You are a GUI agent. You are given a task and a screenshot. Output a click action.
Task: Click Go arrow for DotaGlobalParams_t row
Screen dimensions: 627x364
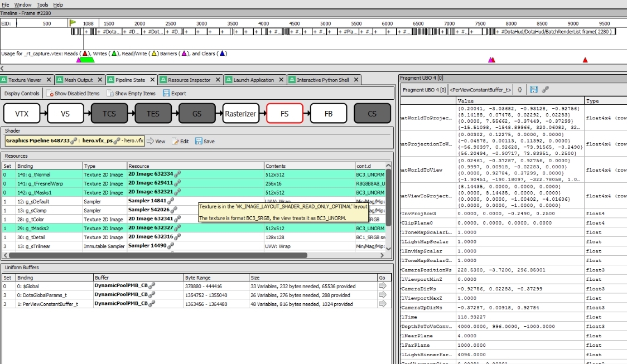pos(383,295)
